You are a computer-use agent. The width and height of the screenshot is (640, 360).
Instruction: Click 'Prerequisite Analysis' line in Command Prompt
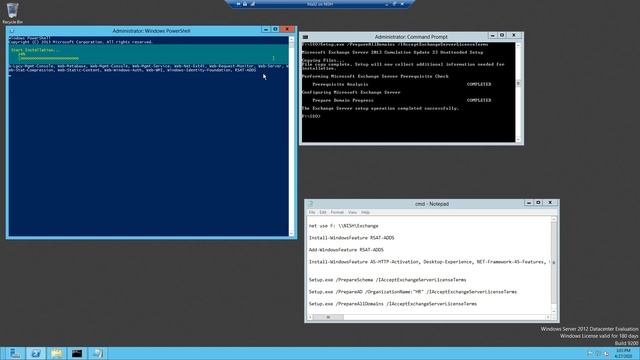pyautogui.click(x=402, y=84)
